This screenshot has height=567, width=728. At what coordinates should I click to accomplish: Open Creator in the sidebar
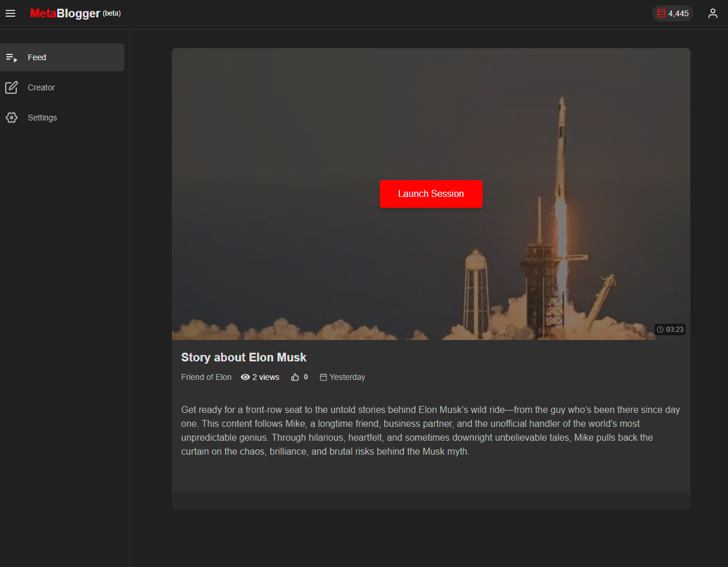coord(62,87)
